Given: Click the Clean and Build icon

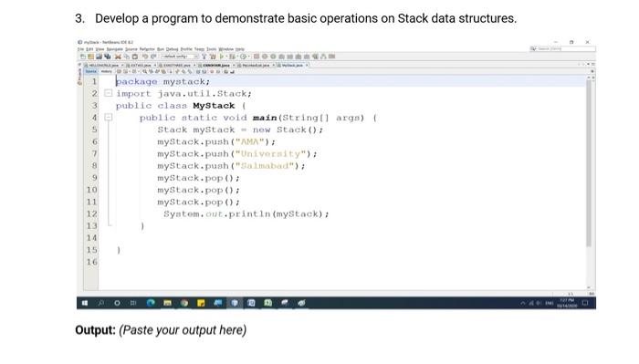Looking at the screenshot, I should (x=213, y=57).
